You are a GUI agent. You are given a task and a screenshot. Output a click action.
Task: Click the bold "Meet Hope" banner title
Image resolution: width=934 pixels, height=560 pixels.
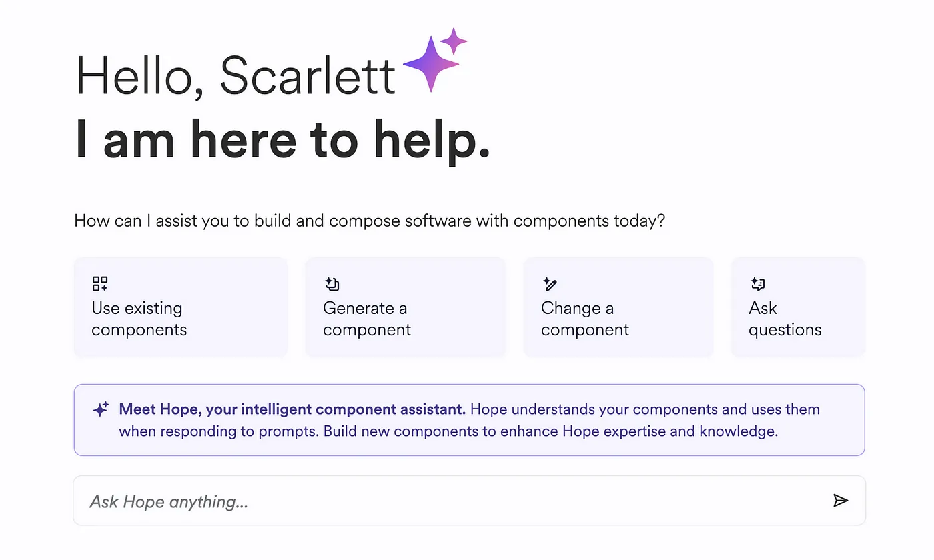[292, 409]
